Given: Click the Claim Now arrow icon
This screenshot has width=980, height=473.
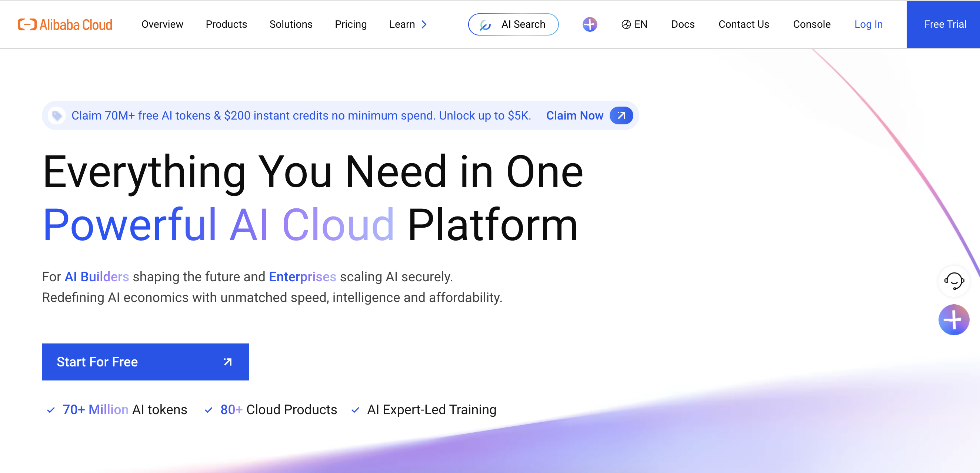Looking at the screenshot, I should tap(621, 115).
